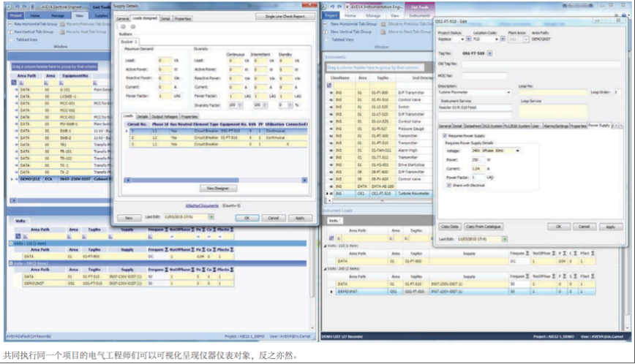Click the Electrical window's New Horizontal Tab Group icon

point(10,24)
